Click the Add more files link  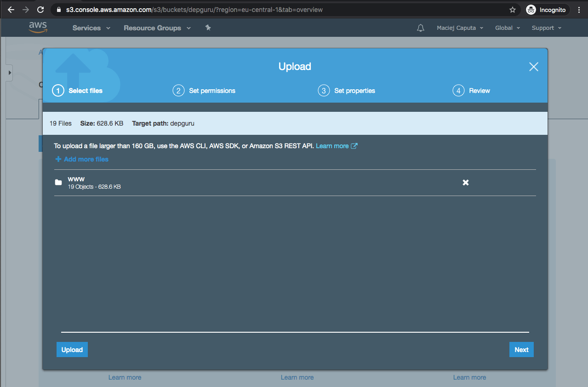coord(82,159)
